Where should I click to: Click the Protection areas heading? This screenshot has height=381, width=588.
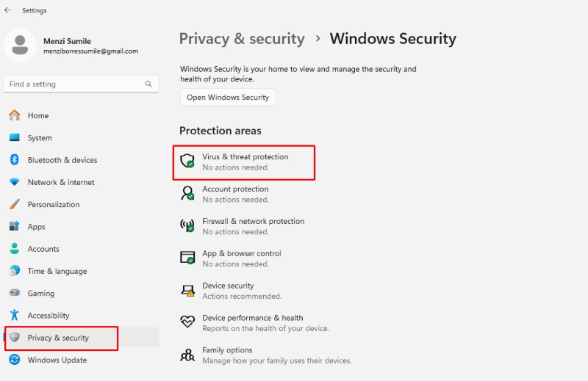220,131
